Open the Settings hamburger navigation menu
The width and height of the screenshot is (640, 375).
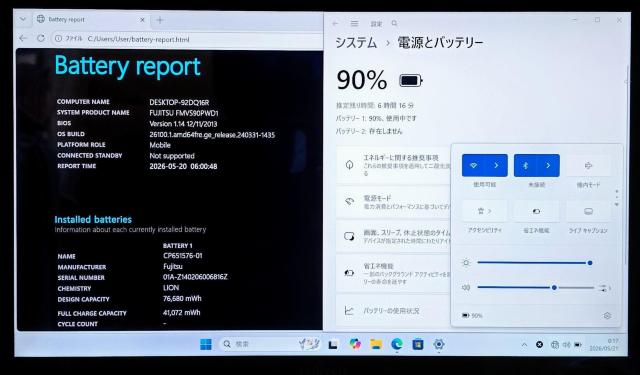click(354, 24)
